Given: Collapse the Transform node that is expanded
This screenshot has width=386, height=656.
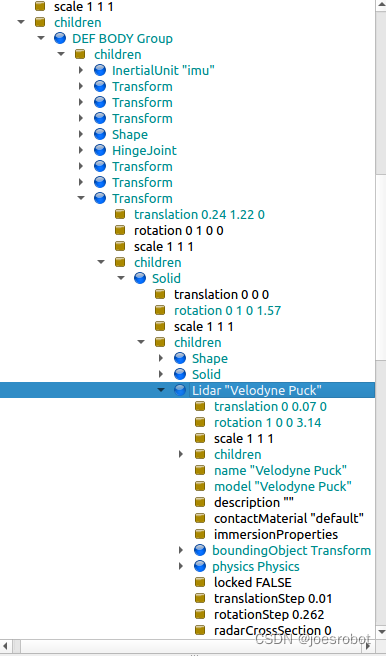Looking at the screenshot, I should (81, 198).
